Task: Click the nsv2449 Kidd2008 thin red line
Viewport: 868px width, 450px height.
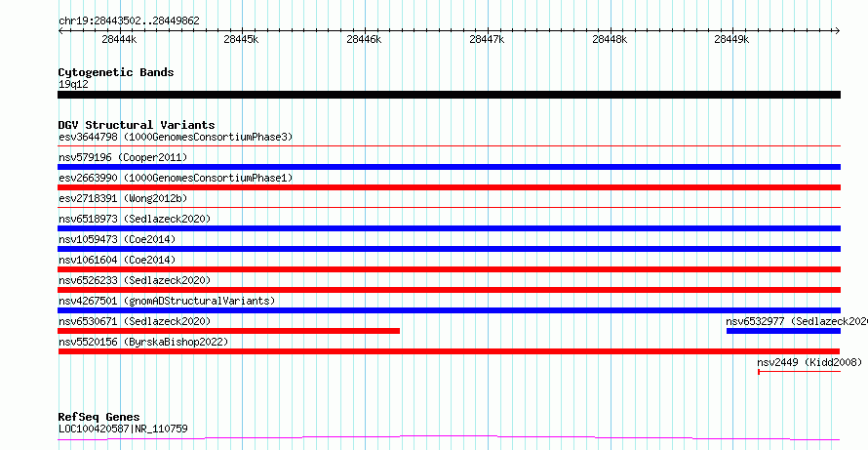Action: click(799, 371)
